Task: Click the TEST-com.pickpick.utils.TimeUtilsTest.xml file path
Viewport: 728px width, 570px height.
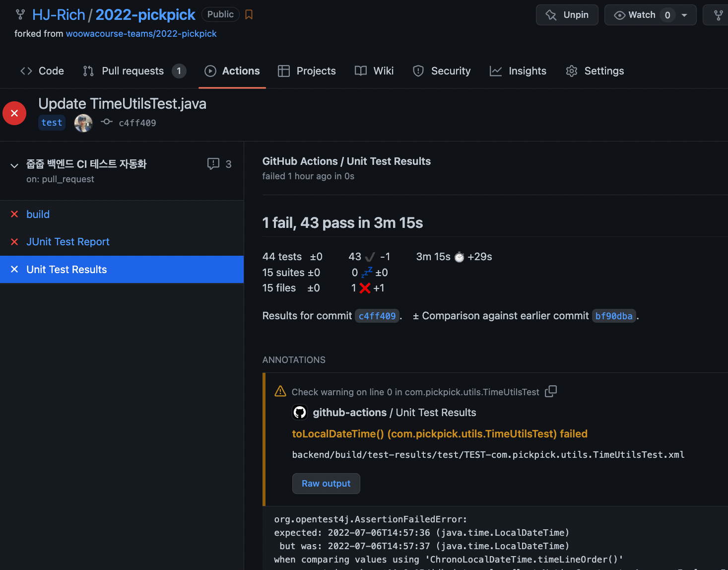Action: click(488, 455)
